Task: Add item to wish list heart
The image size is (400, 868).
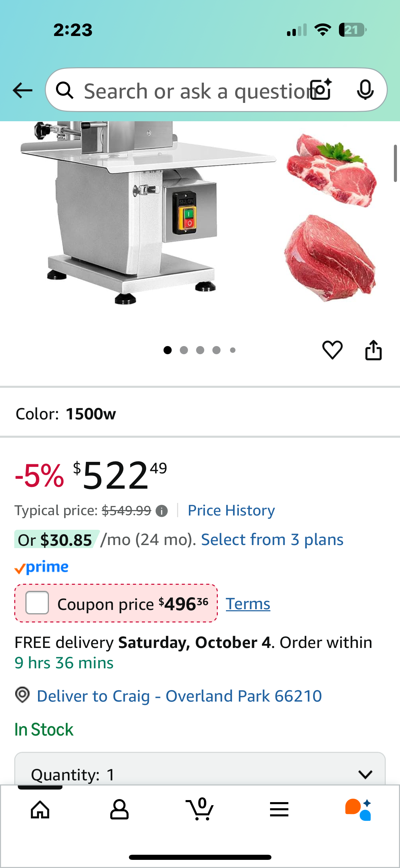Action: click(x=332, y=350)
